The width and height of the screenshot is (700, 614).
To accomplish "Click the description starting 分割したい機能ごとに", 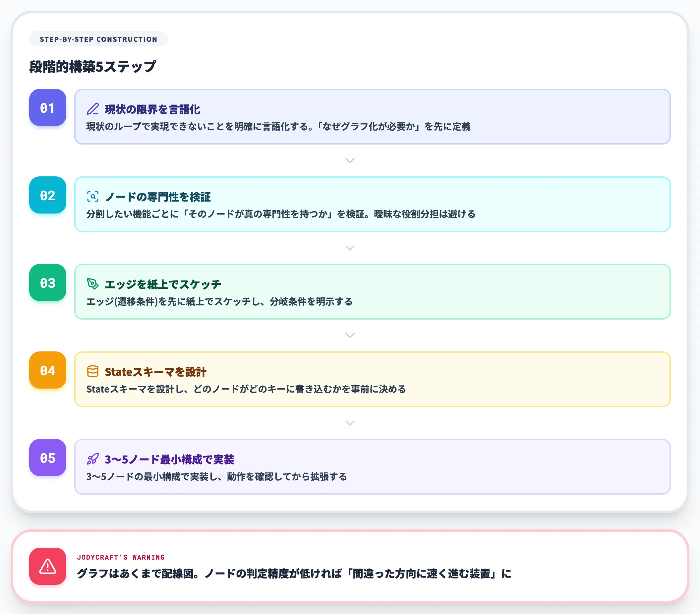I will point(280,214).
